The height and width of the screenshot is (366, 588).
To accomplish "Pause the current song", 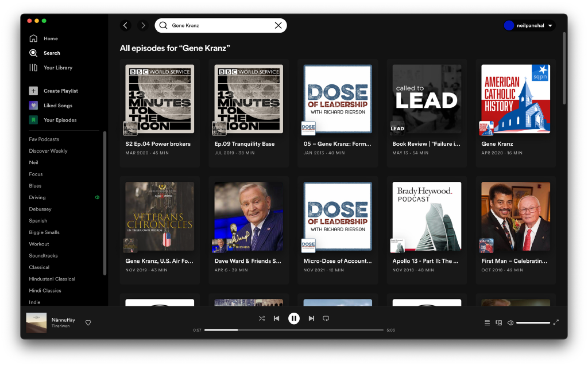I will point(294,318).
